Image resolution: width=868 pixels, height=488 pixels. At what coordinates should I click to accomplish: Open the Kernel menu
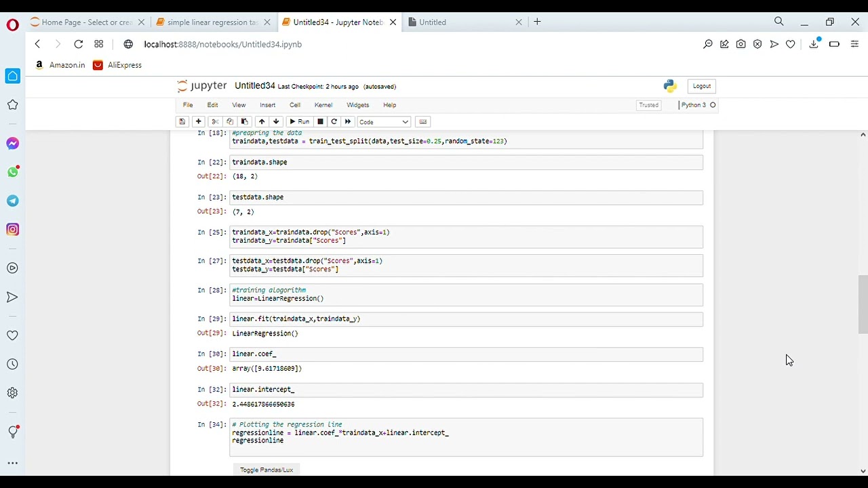323,105
